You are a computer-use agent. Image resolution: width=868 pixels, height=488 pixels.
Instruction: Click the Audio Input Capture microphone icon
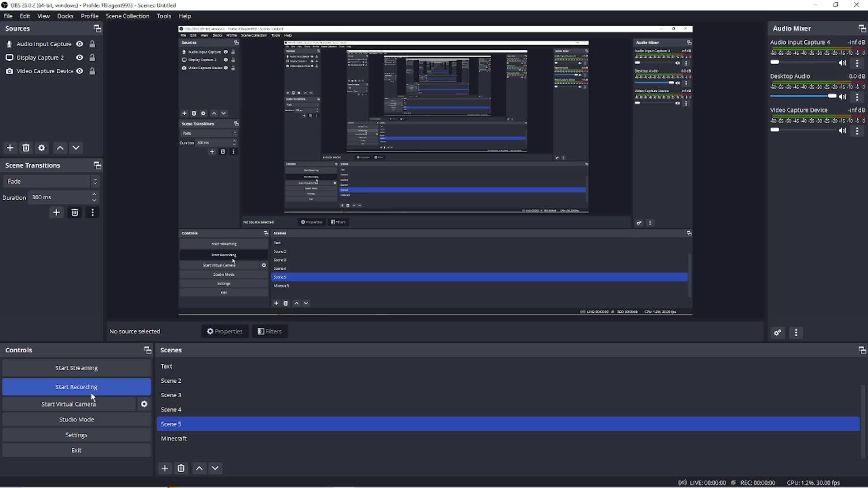[9, 44]
